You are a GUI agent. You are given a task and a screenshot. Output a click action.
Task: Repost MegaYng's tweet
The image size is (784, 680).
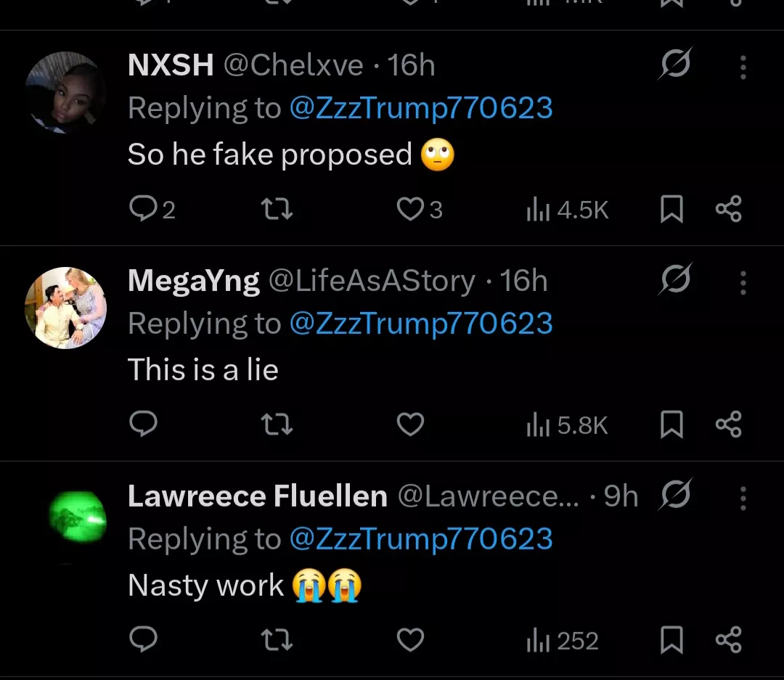(x=277, y=424)
